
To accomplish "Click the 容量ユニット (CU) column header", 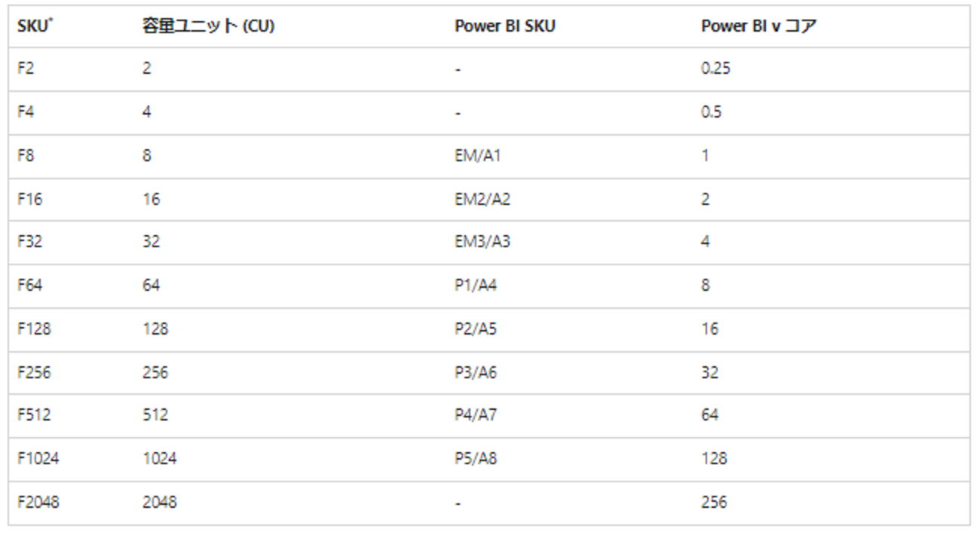I will [x=208, y=25].
